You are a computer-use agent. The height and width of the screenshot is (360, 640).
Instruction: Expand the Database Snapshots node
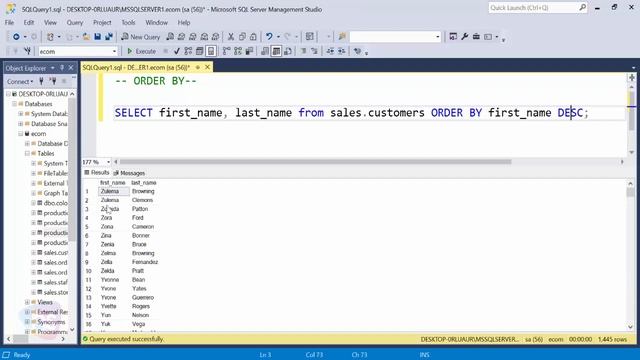(20, 124)
